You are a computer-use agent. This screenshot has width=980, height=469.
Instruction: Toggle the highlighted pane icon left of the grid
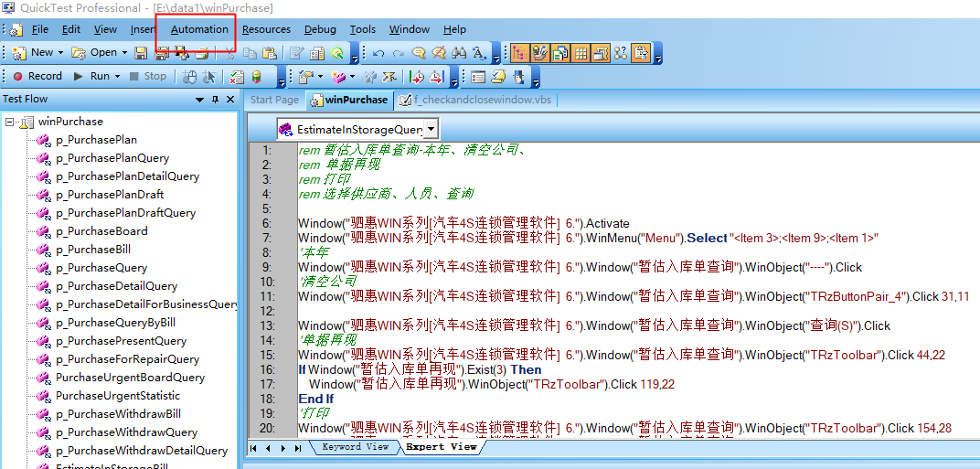tap(560, 53)
